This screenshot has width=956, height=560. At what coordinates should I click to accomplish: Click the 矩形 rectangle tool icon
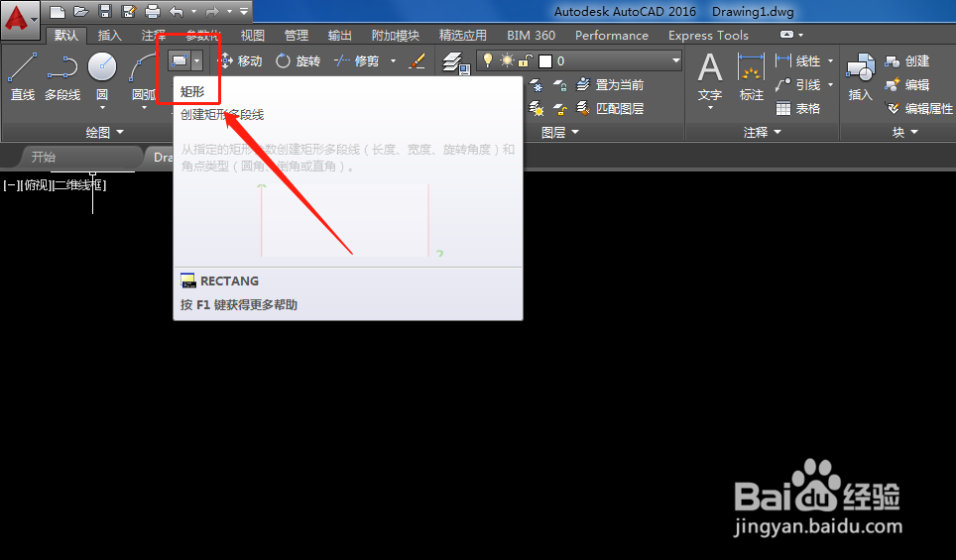coord(179,60)
